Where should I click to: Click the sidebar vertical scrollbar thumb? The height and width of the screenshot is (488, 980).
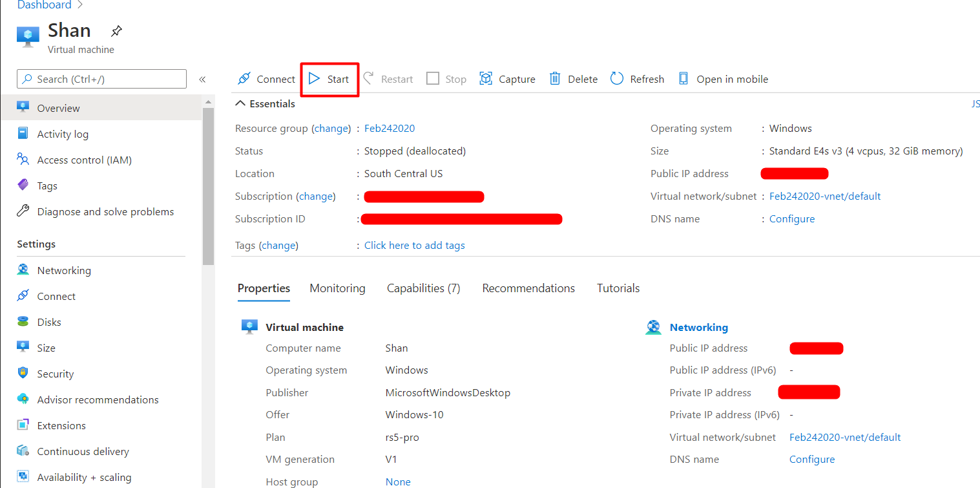(x=208, y=186)
